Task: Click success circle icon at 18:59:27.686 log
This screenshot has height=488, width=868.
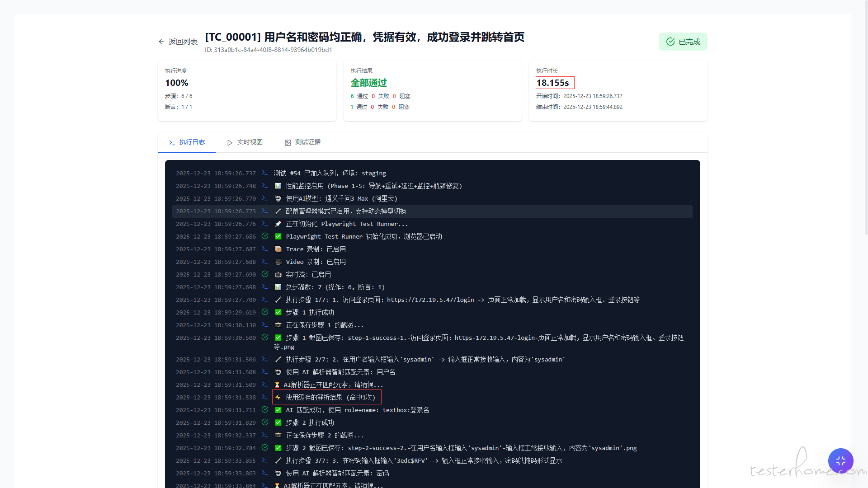Action: (265, 236)
